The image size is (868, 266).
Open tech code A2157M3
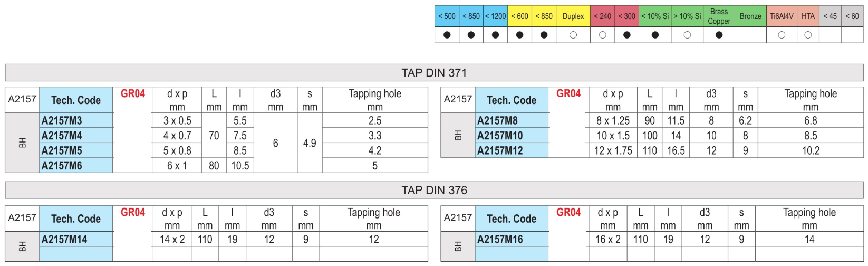point(62,120)
